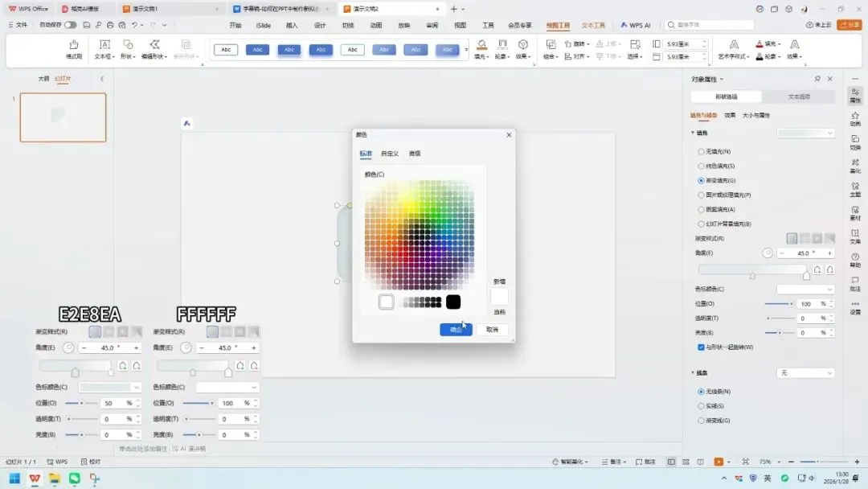Select No fill (无填充) radio button

tap(701, 151)
